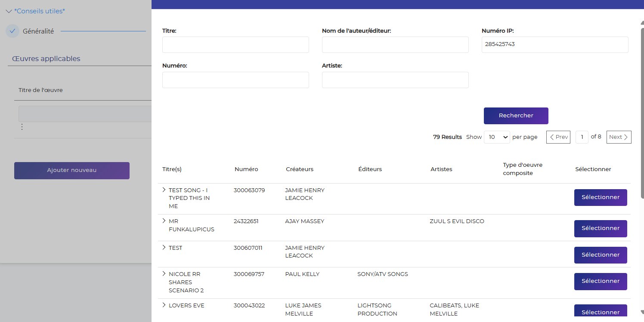The width and height of the screenshot is (644, 322).
Task: Open the results per page dropdown
Action: [x=497, y=137]
